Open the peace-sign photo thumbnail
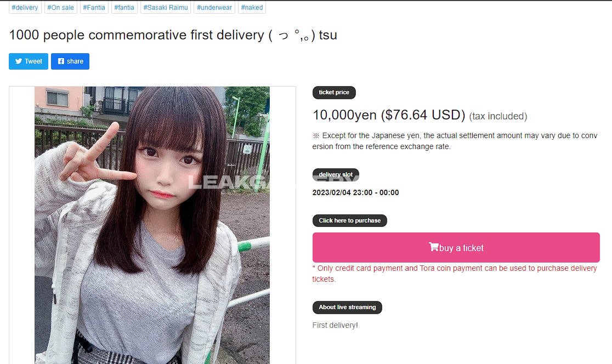Screen dimensions: 612x364 pyautogui.click(x=152, y=225)
